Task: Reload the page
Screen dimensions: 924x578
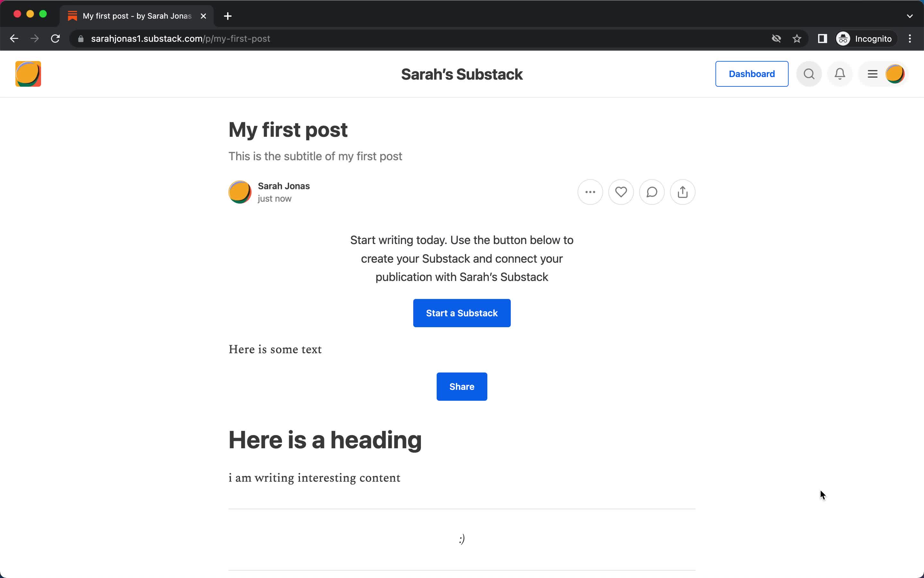Action: pyautogui.click(x=56, y=39)
